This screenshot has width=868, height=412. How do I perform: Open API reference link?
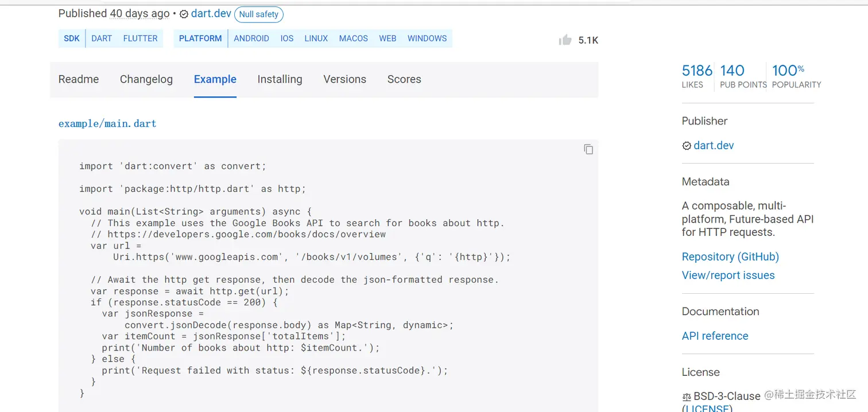pyautogui.click(x=715, y=336)
